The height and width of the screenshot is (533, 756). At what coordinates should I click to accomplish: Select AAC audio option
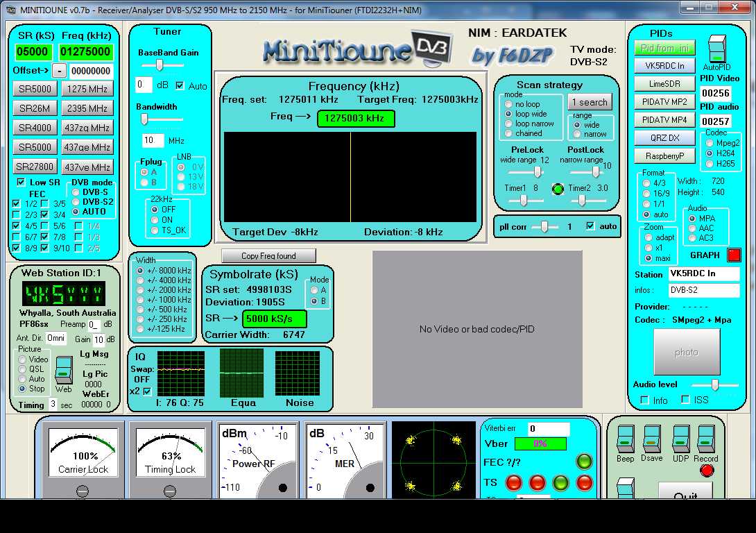coord(692,228)
